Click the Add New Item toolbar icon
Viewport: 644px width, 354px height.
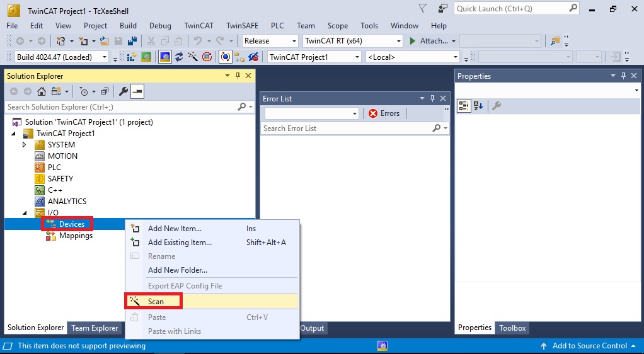coord(83,41)
